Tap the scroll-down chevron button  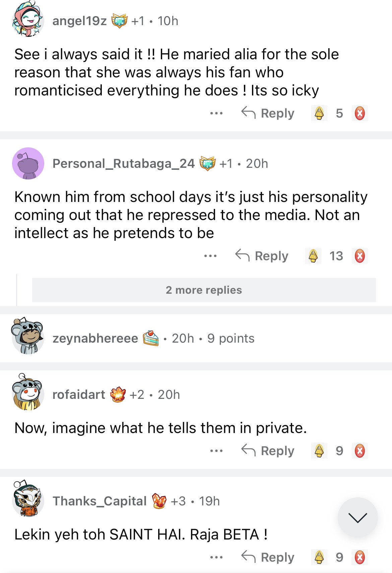pyautogui.click(x=357, y=517)
